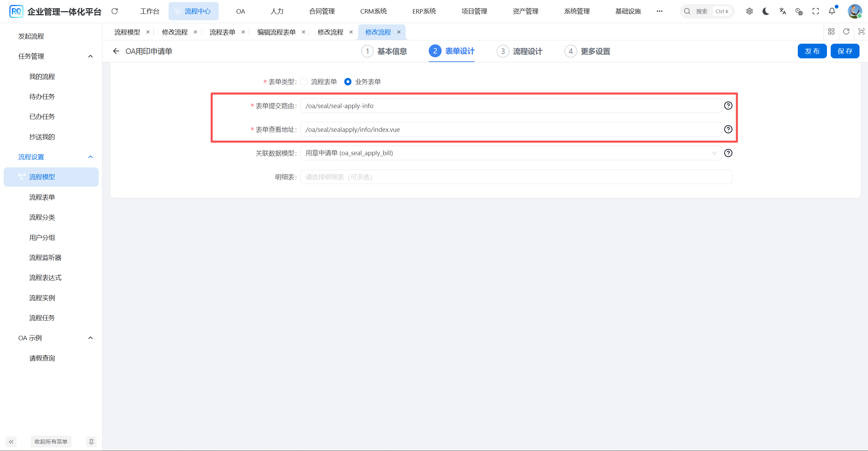Toggle fullscreen with the expand icon

tap(815, 11)
